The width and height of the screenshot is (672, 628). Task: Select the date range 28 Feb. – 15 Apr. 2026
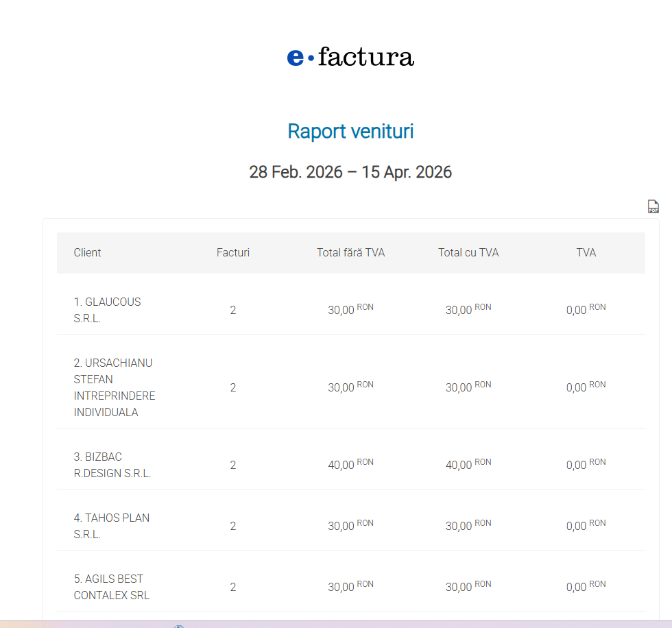point(350,172)
